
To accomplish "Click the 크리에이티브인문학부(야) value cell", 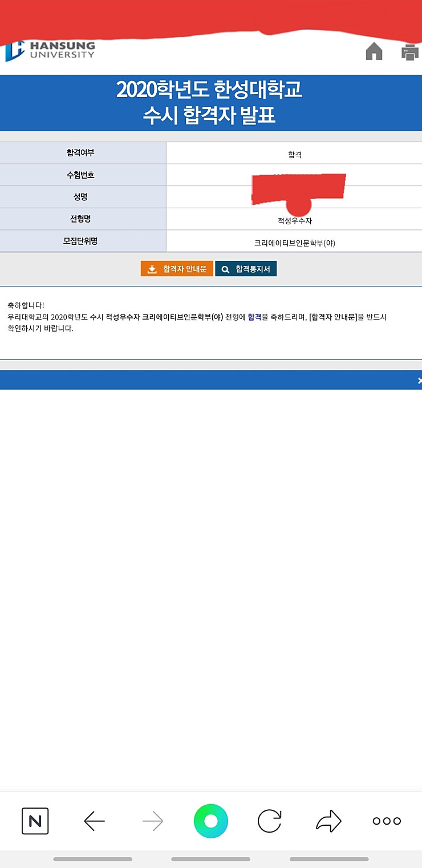I will (294, 243).
